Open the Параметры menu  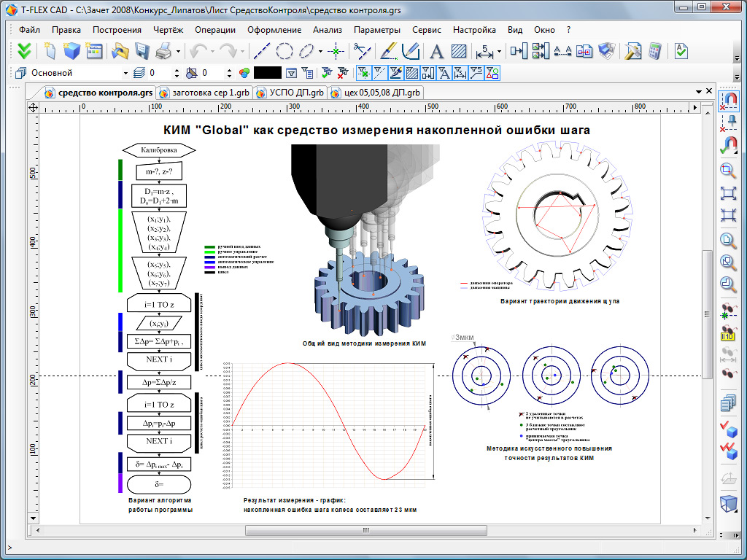point(377,29)
